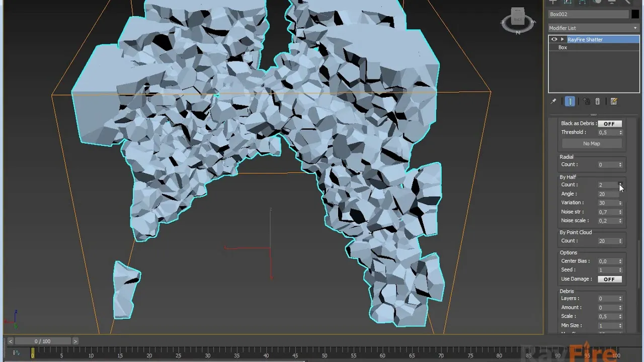Click the command panel vertical scrollbar

coord(638,265)
